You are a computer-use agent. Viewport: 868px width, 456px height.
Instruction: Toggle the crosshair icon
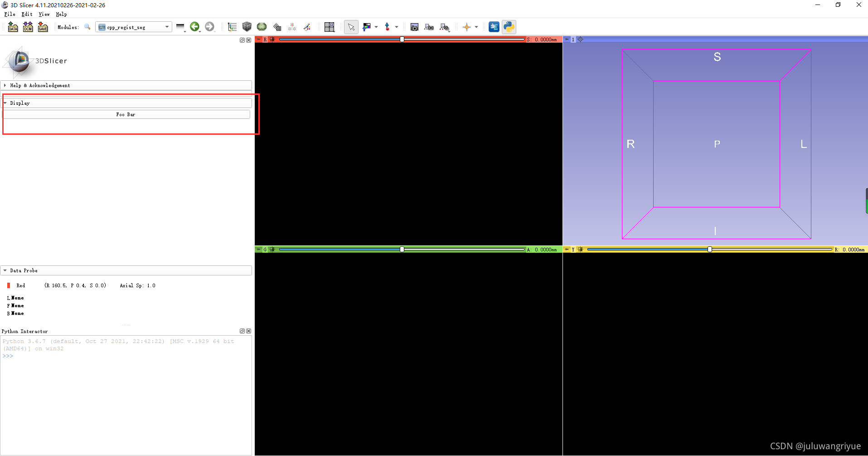467,27
